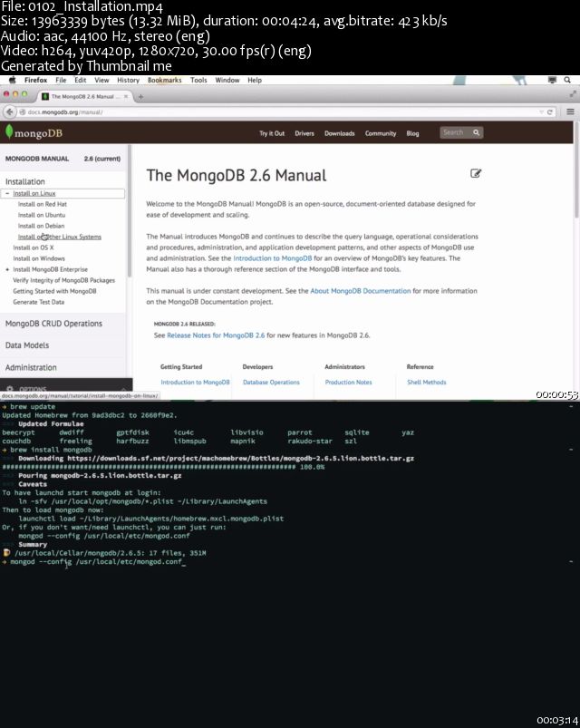Collapse the Install on Linux entry

point(7,193)
